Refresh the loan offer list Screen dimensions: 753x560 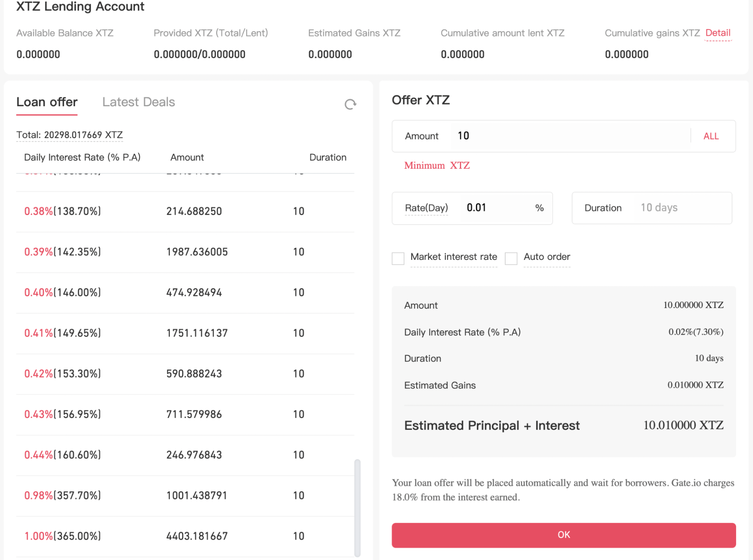coord(350,104)
